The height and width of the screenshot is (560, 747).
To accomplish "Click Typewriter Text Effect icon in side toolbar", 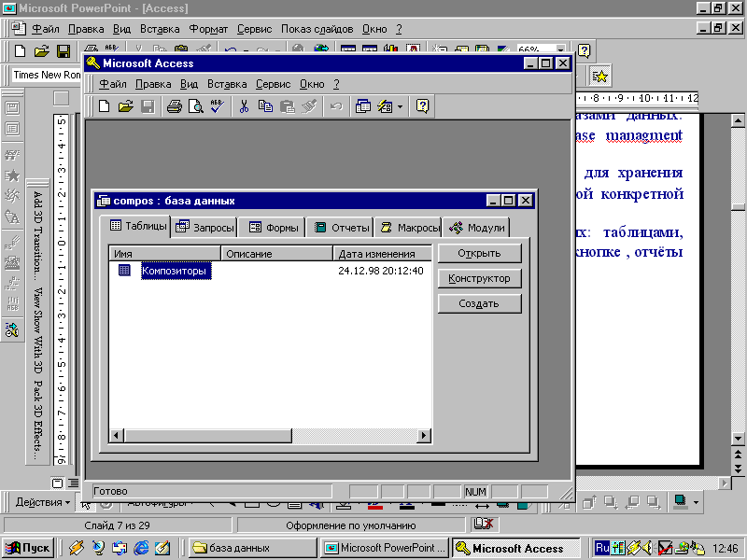I will [x=12, y=262].
